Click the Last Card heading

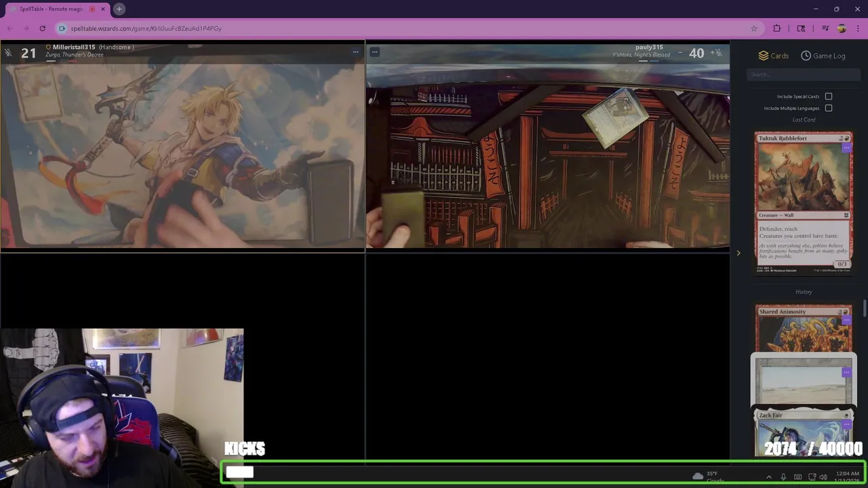804,120
